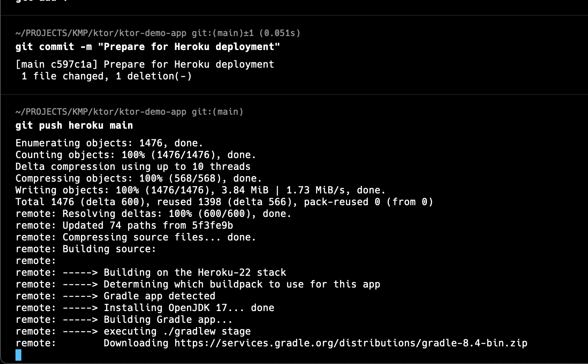Click the 'git push heroku main' command
Screen dimensions: 588x364
(74, 125)
